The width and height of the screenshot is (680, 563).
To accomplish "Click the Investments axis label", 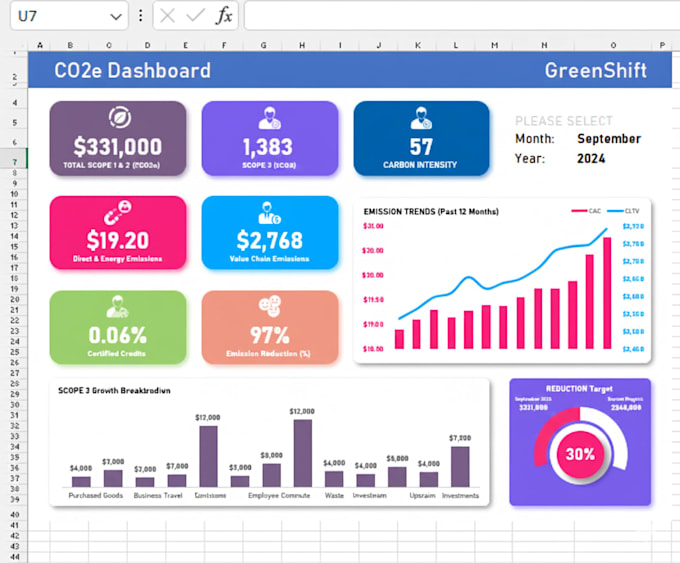I will pyautogui.click(x=460, y=495).
